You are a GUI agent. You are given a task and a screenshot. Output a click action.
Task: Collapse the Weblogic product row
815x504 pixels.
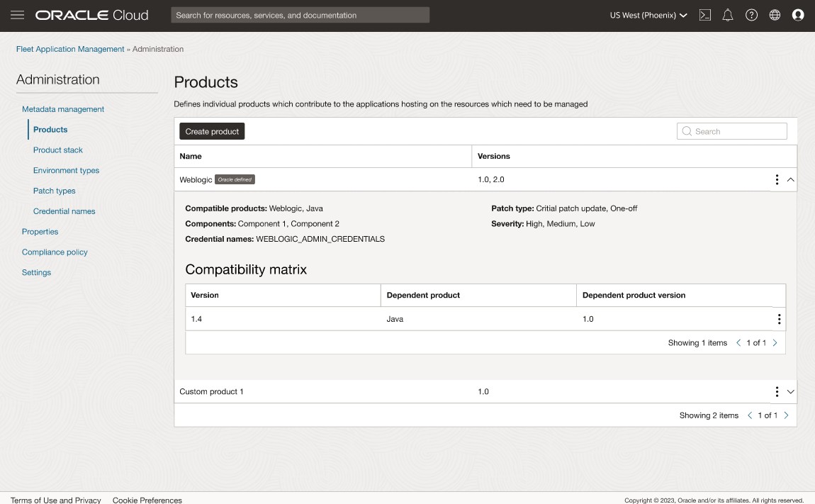click(791, 180)
